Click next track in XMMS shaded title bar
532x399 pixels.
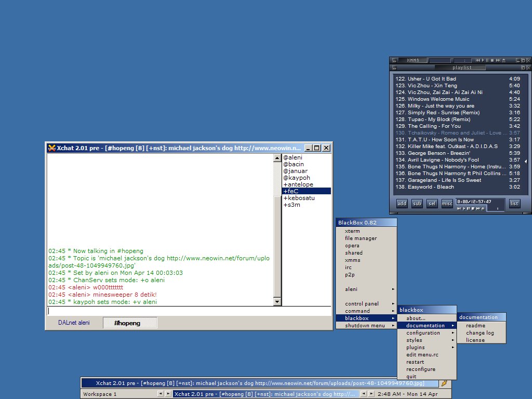click(498, 60)
